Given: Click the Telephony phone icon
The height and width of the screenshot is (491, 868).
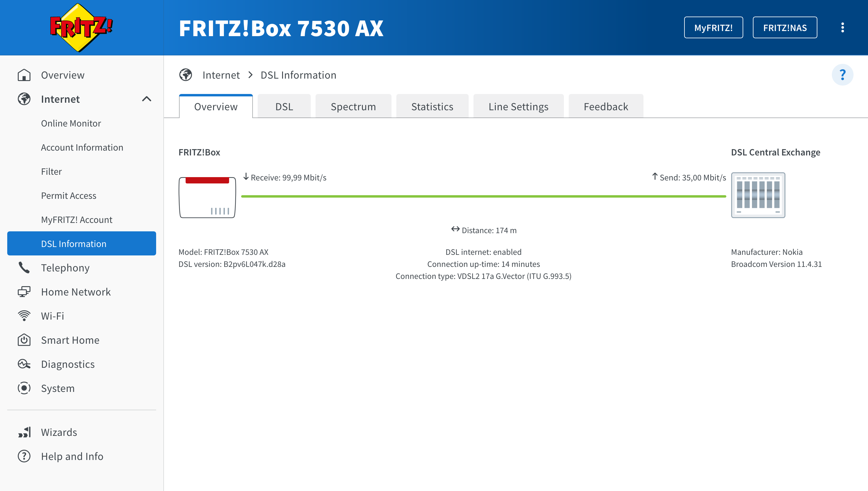Looking at the screenshot, I should 24,268.
